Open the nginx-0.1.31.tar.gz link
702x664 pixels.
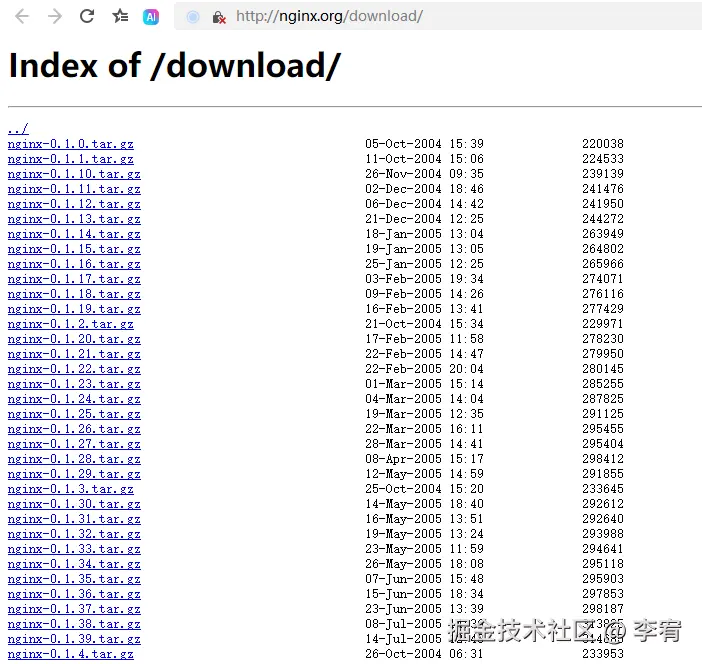74,519
